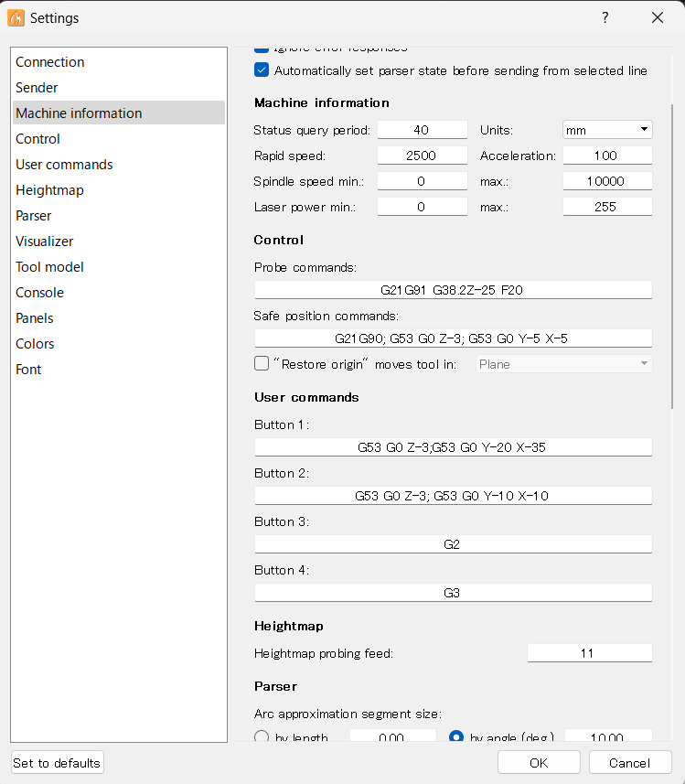
Task: Click the help question mark button
Action: (605, 17)
